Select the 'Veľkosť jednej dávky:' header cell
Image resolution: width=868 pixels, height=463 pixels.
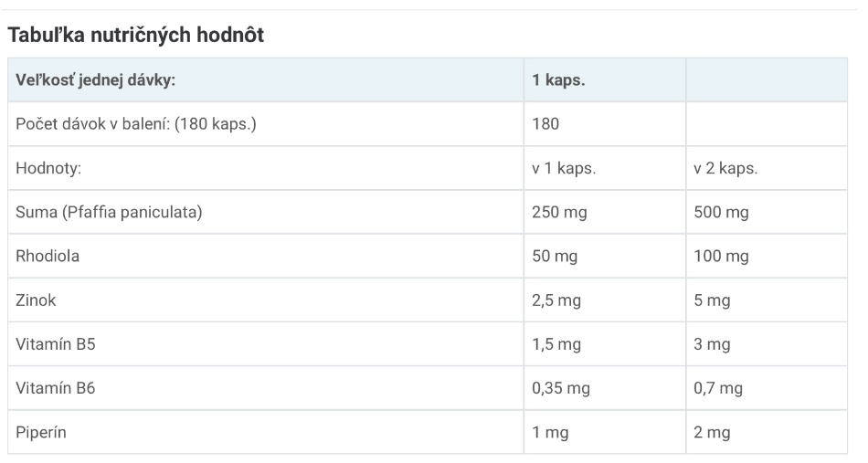pyautogui.click(x=266, y=79)
